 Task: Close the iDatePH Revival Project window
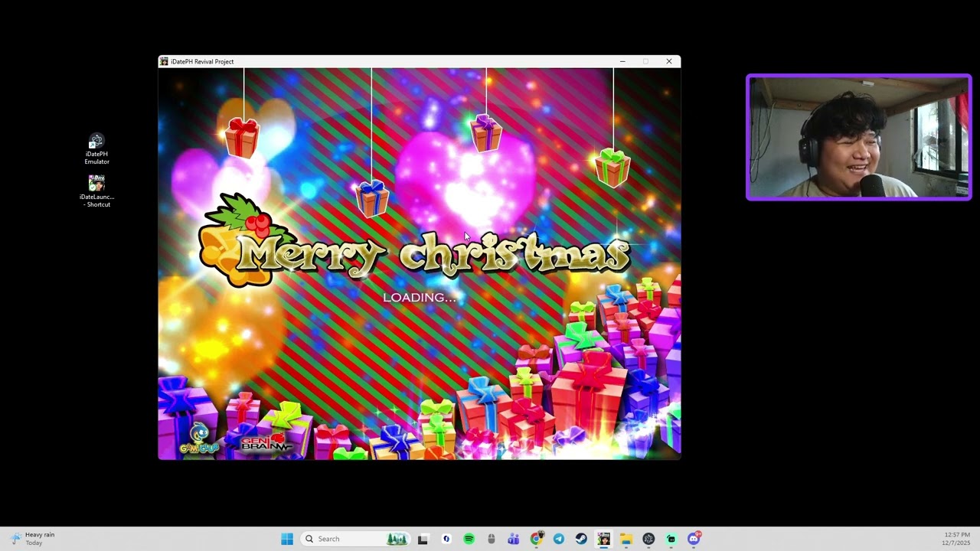coord(669,61)
